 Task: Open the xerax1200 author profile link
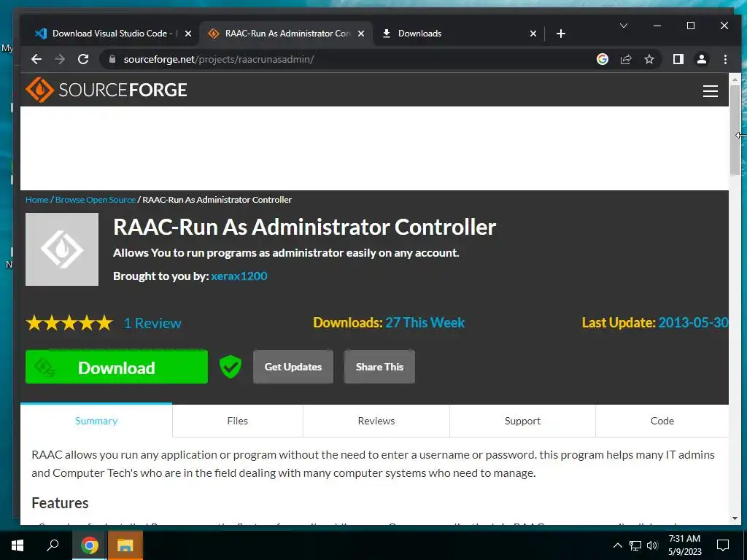[x=239, y=276]
